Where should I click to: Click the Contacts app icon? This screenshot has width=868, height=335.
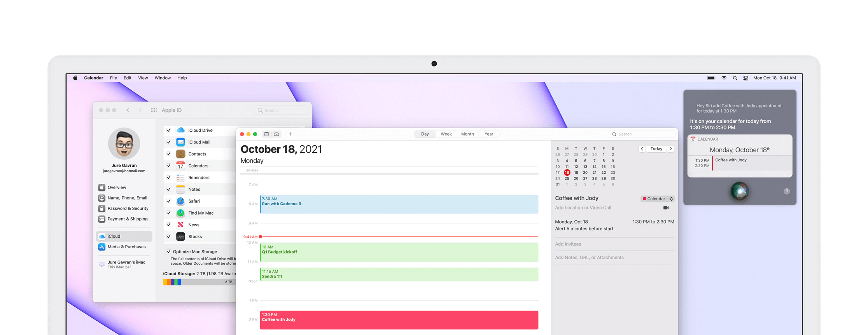click(x=180, y=154)
